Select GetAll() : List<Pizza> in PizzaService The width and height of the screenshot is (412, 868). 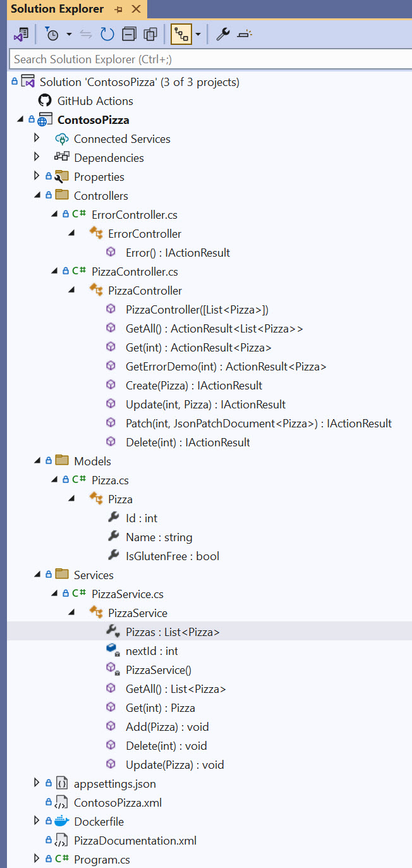(x=176, y=688)
